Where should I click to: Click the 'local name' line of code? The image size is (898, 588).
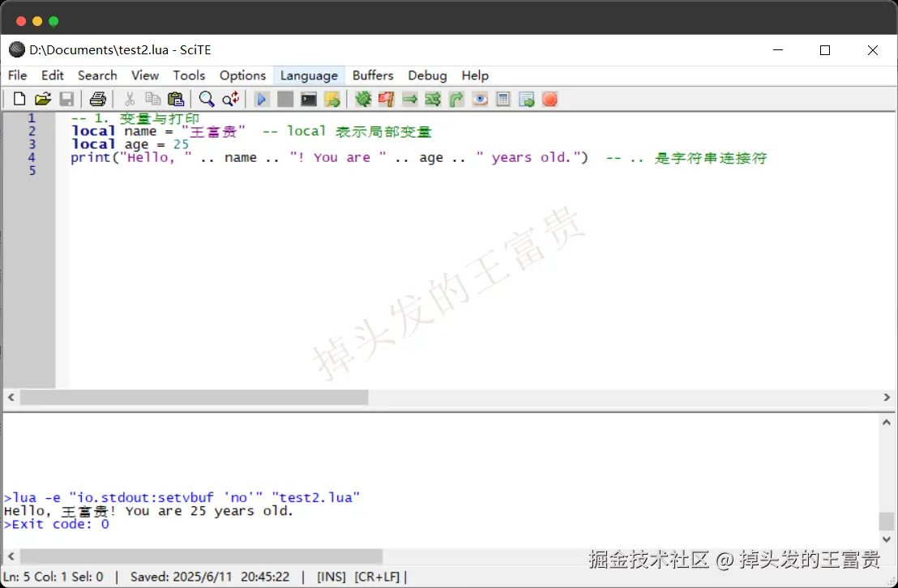[x=251, y=131]
